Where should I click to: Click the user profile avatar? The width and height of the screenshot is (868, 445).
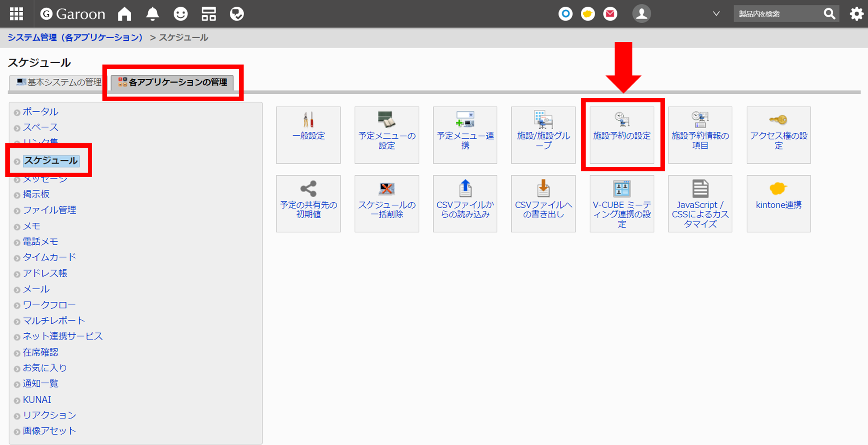[641, 14]
